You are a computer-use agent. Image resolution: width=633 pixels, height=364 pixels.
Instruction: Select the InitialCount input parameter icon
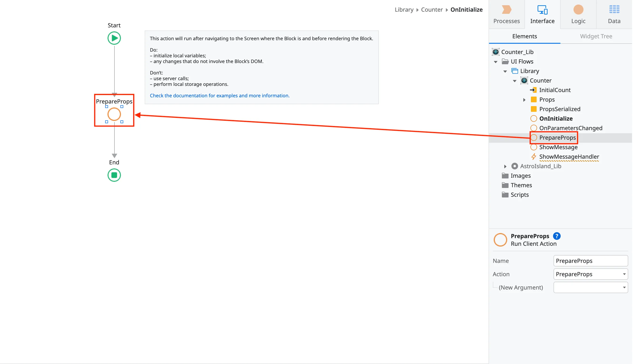click(534, 90)
